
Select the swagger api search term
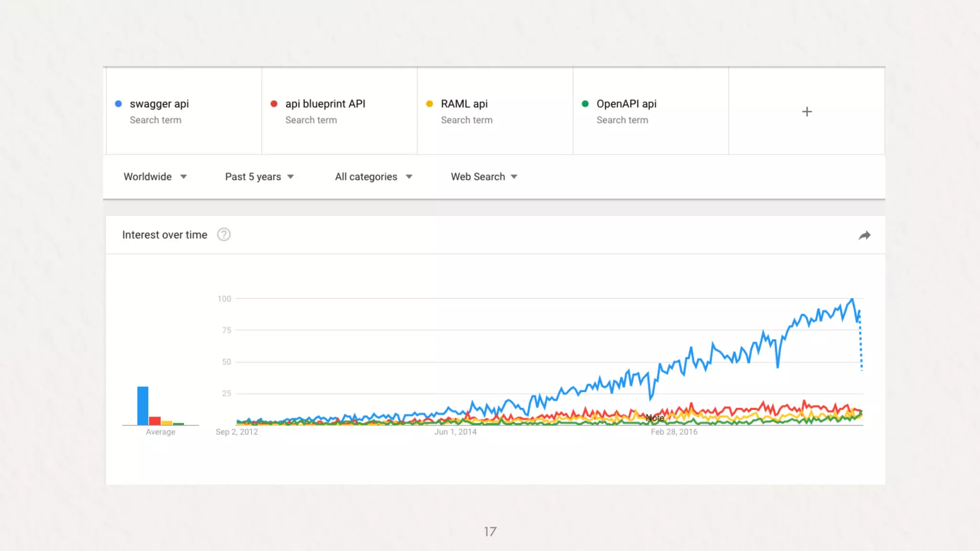coord(159,104)
